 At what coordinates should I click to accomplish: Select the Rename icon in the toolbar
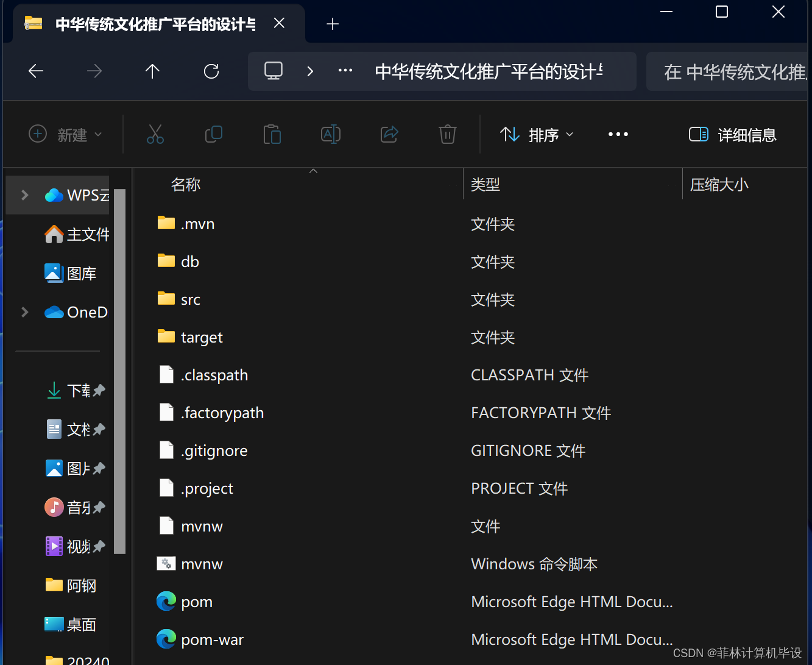pyautogui.click(x=331, y=134)
